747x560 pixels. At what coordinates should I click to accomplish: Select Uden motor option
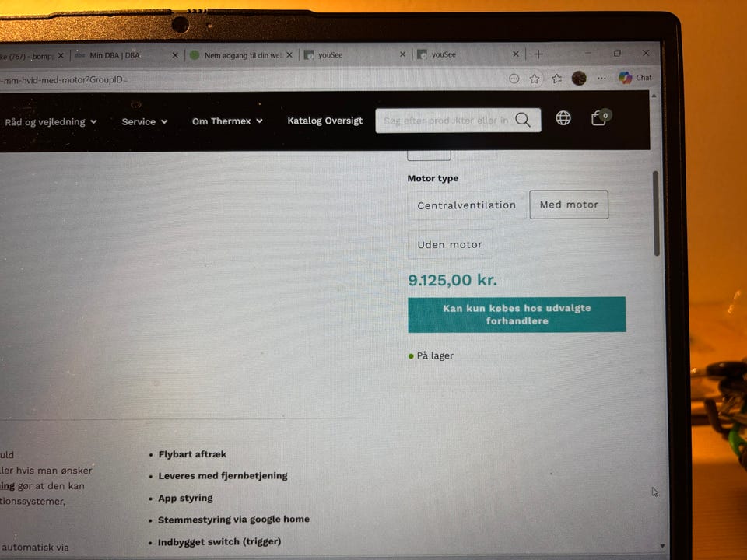450,245
